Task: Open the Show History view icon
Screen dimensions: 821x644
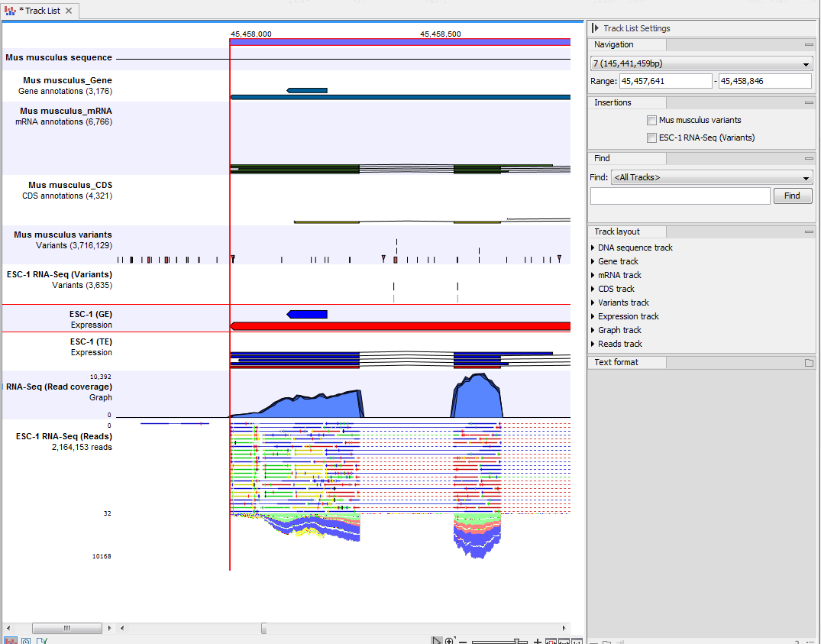Action: click(25, 640)
